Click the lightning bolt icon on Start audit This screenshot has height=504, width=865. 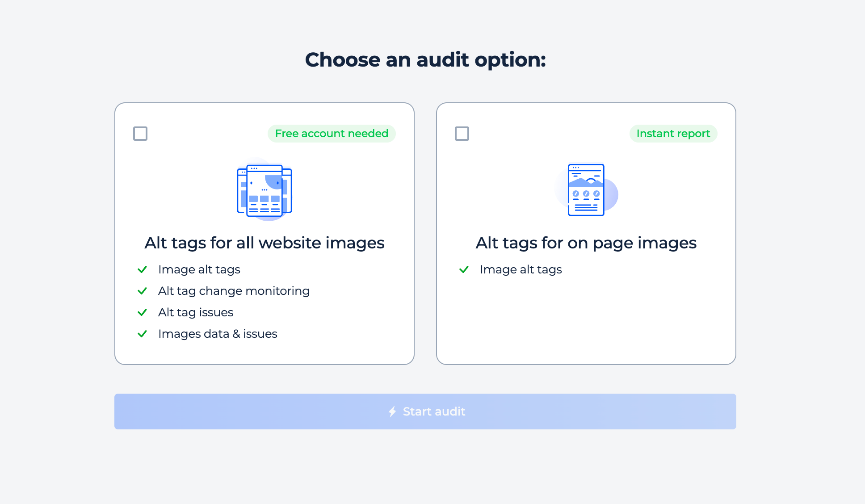[x=392, y=412]
